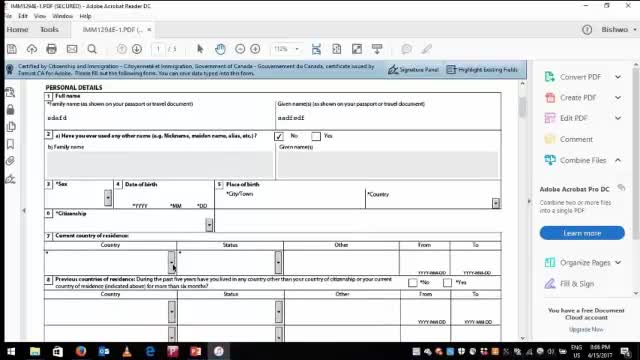Click the fit width scrolling icon
The height and width of the screenshot is (360, 640).
tap(316, 49)
